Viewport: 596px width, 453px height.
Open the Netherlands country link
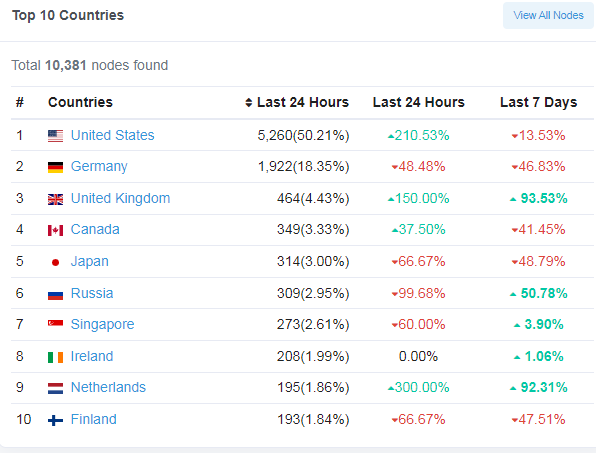(x=108, y=387)
